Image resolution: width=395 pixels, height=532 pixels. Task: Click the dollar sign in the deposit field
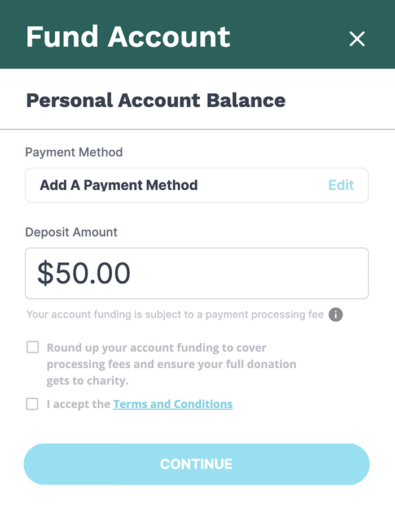(x=46, y=273)
